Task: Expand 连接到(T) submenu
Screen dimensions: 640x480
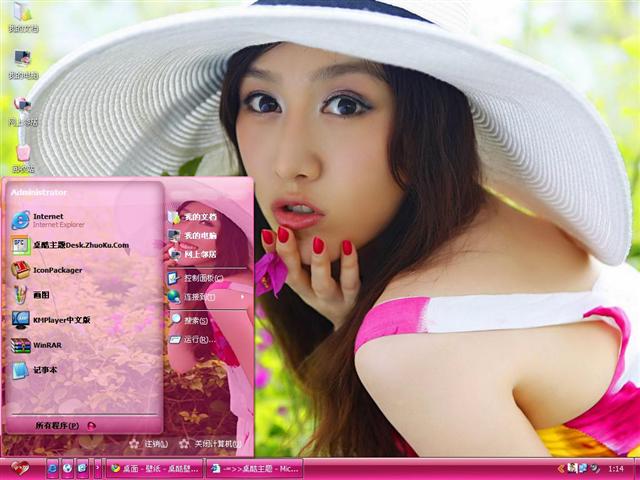Action: pos(207,297)
